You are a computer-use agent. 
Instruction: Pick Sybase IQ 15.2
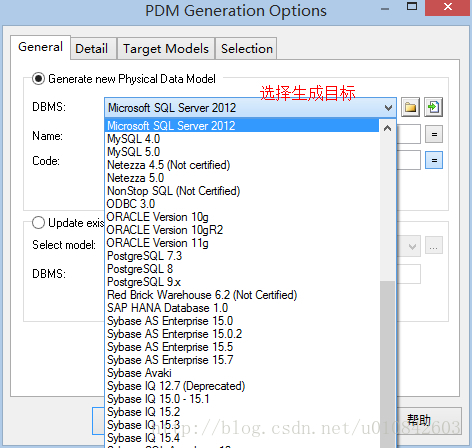(x=242, y=412)
